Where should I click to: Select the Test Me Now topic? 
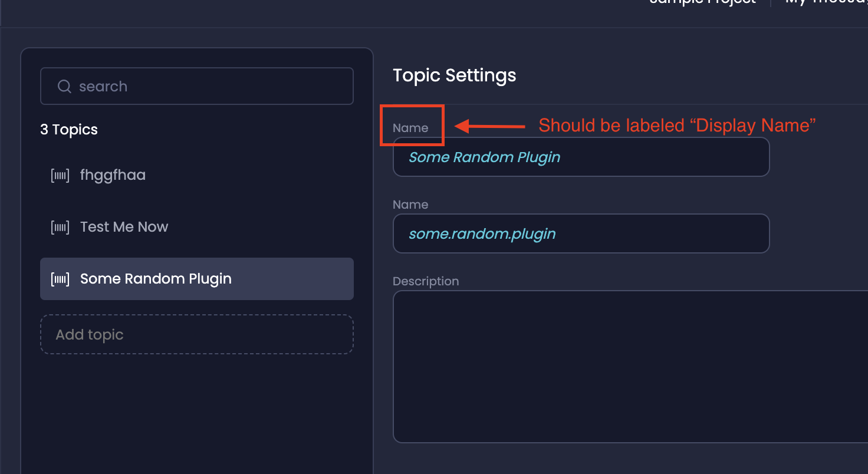click(124, 226)
